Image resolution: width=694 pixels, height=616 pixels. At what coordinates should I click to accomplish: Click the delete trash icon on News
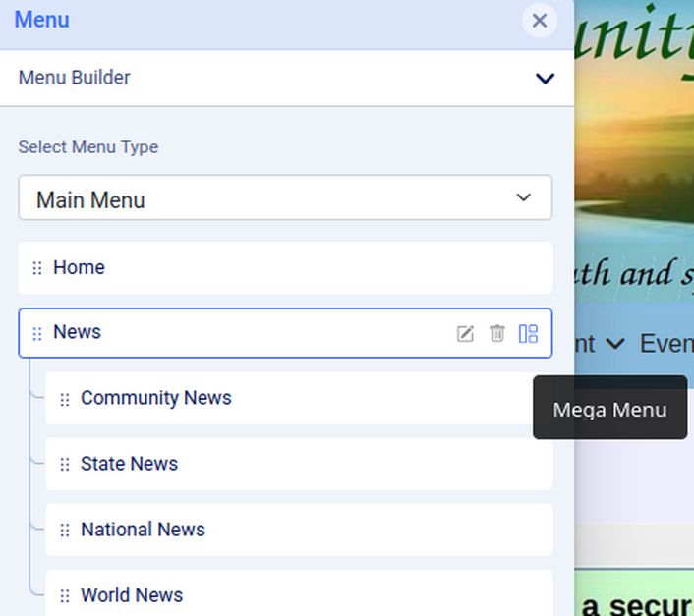point(497,334)
